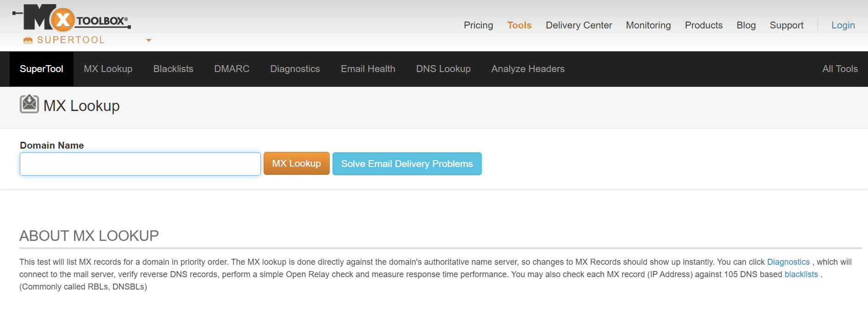
Task: Select the Analyze Headers tab
Action: (528, 69)
